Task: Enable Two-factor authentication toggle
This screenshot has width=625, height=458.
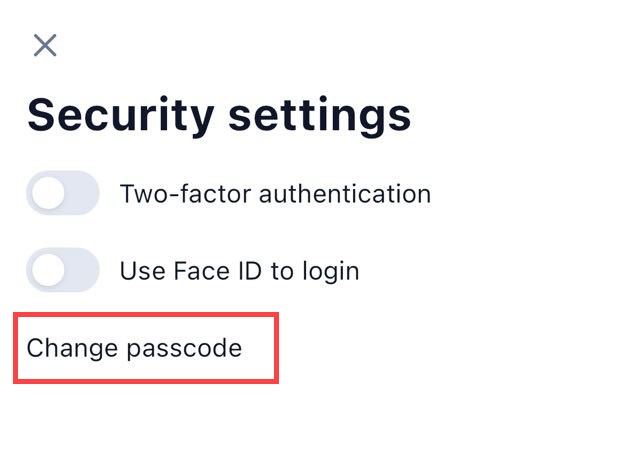Action: (x=63, y=193)
